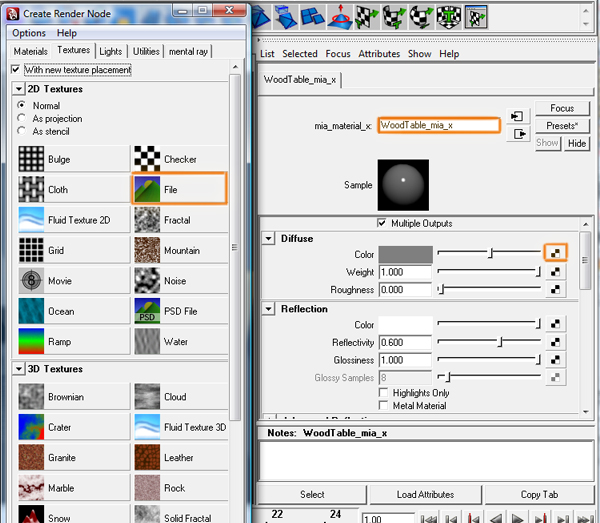Open the Presets button

tap(562, 125)
